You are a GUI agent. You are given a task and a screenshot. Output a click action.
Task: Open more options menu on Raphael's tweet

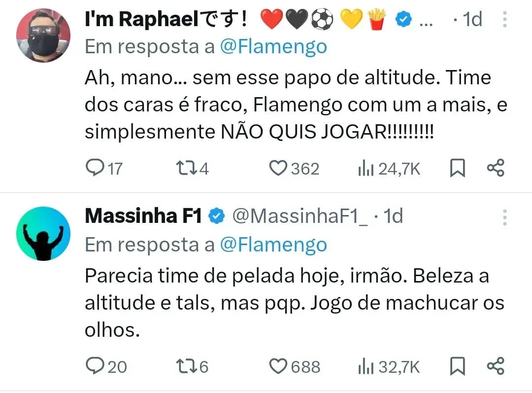(504, 20)
